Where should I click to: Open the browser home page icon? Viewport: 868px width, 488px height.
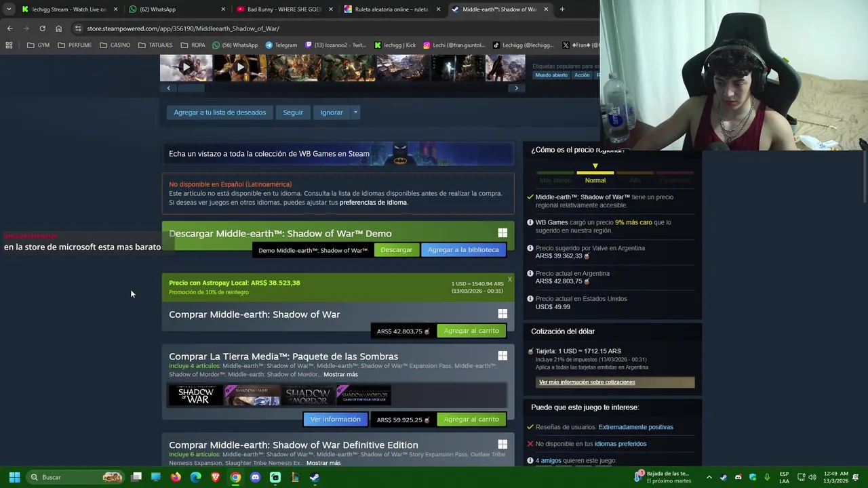(58, 28)
